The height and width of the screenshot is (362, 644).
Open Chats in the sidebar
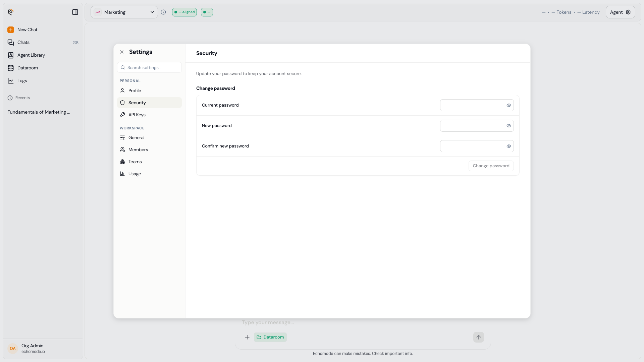pos(43,43)
